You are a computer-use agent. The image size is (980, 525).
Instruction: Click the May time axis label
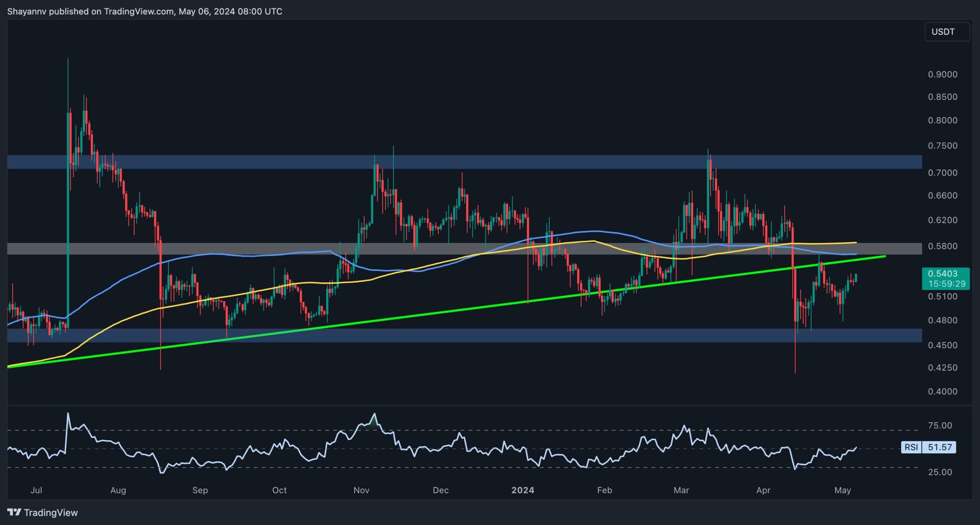click(842, 490)
